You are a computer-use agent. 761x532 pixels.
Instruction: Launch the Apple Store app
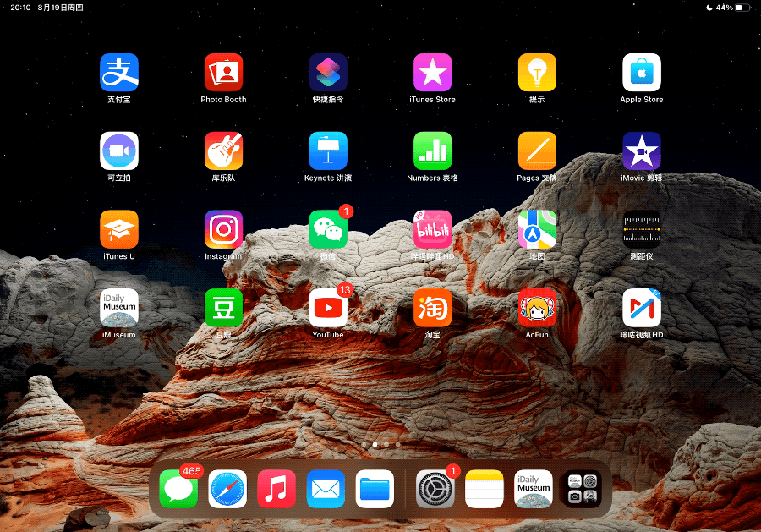click(x=642, y=73)
